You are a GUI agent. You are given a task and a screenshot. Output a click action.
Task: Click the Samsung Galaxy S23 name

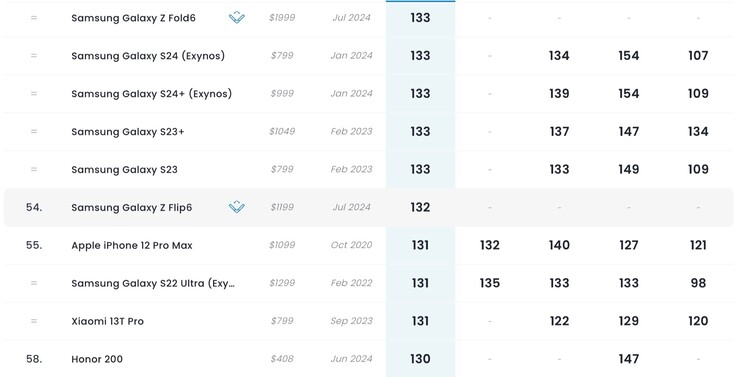click(124, 169)
